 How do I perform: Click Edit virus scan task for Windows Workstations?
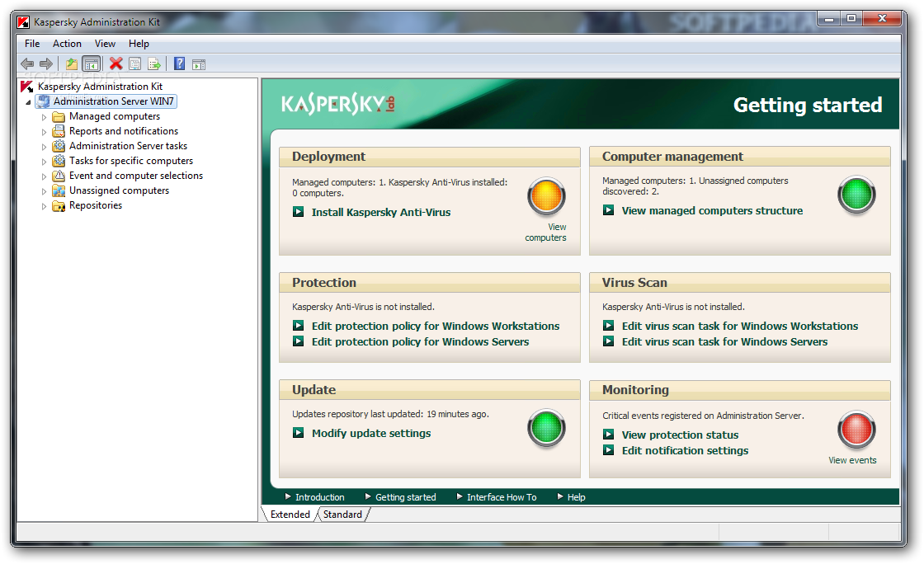coord(740,327)
